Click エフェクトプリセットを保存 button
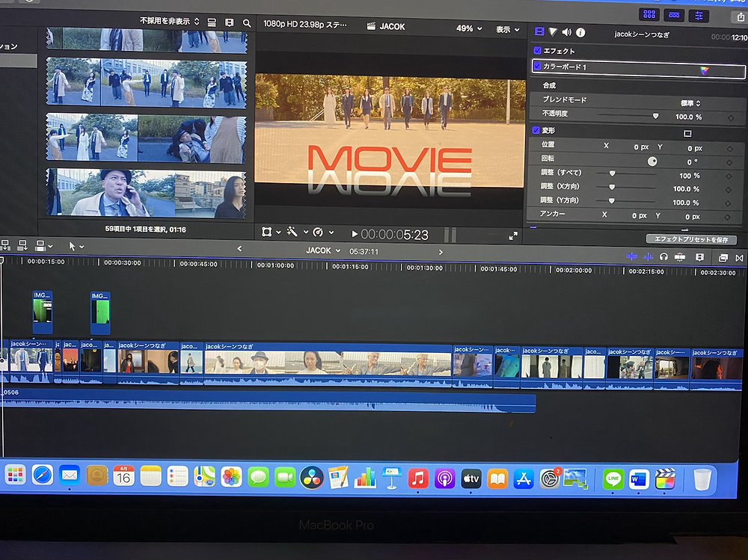Image resolution: width=748 pixels, height=560 pixels. point(690,239)
